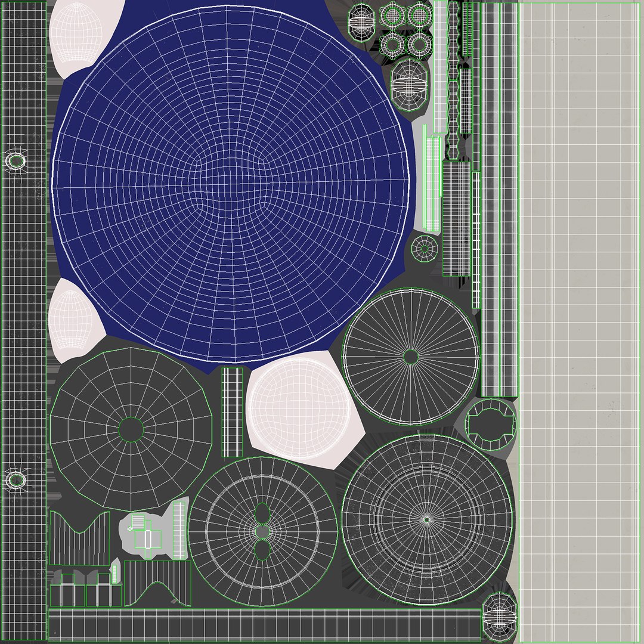644x644 pixels.
Task: Select the white egg-shaped island at top
Action: pos(76,32)
